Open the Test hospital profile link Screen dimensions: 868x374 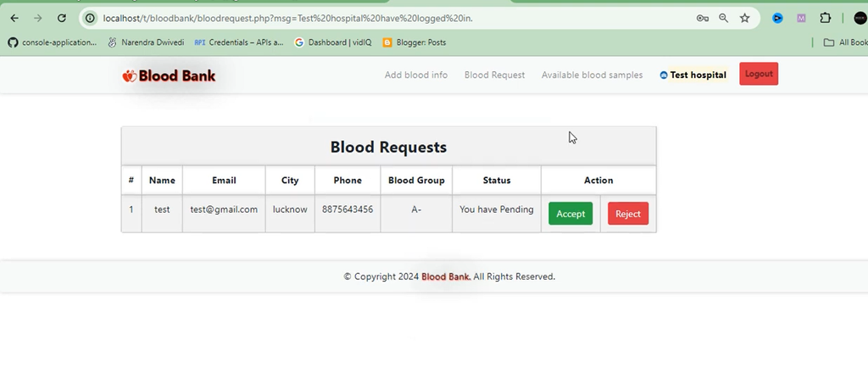pos(693,75)
